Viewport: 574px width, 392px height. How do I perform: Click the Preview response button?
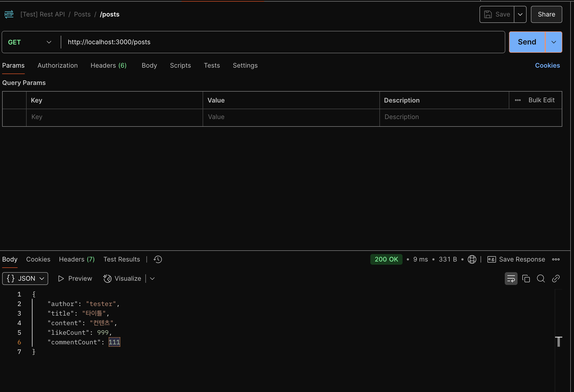tap(75, 279)
